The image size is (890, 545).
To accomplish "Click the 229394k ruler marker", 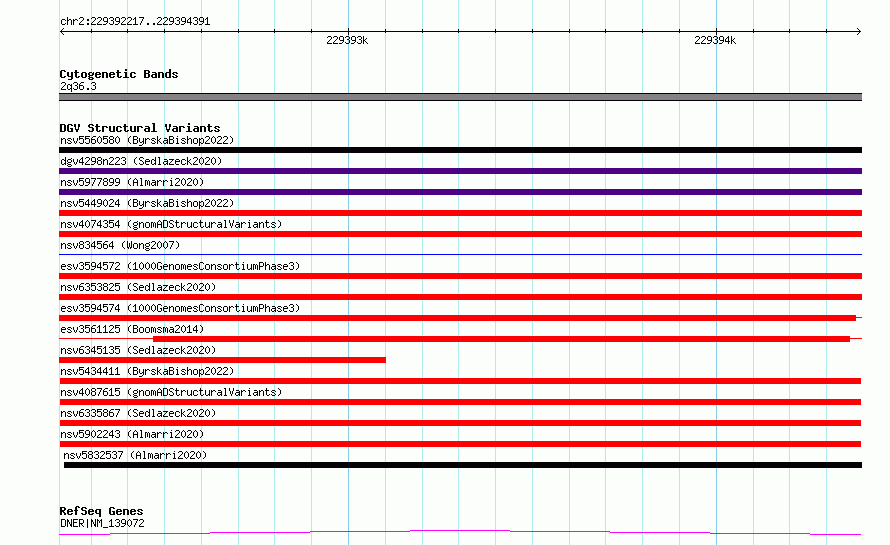I will pos(715,40).
